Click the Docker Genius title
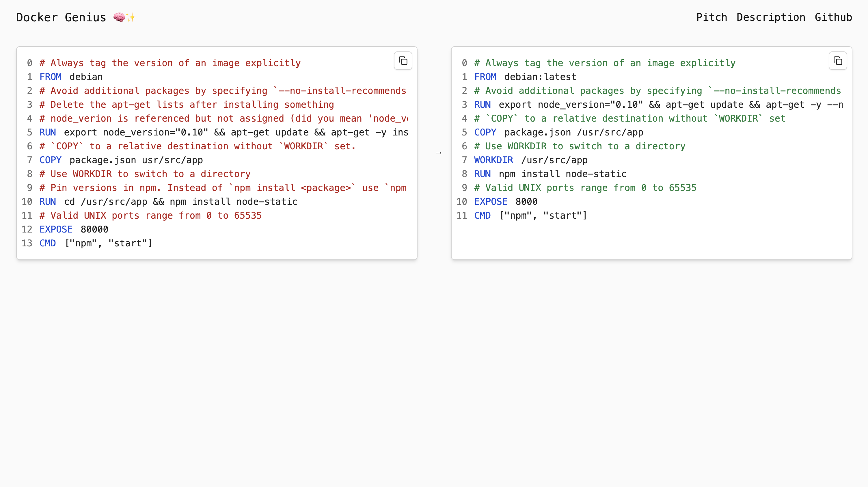Screen dimensions: 868x487 pos(61,17)
